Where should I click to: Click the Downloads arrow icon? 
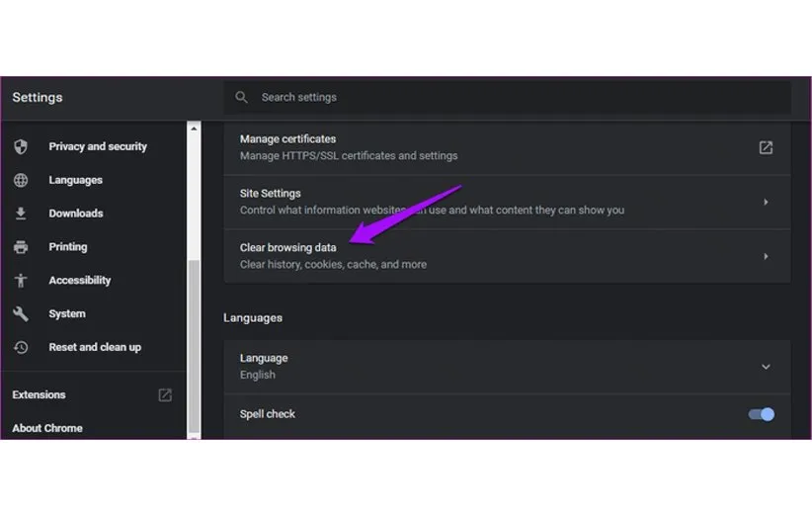click(x=21, y=214)
